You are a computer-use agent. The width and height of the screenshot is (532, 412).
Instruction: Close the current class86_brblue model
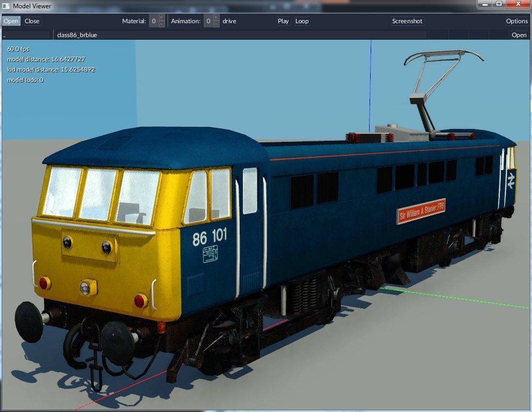point(31,21)
